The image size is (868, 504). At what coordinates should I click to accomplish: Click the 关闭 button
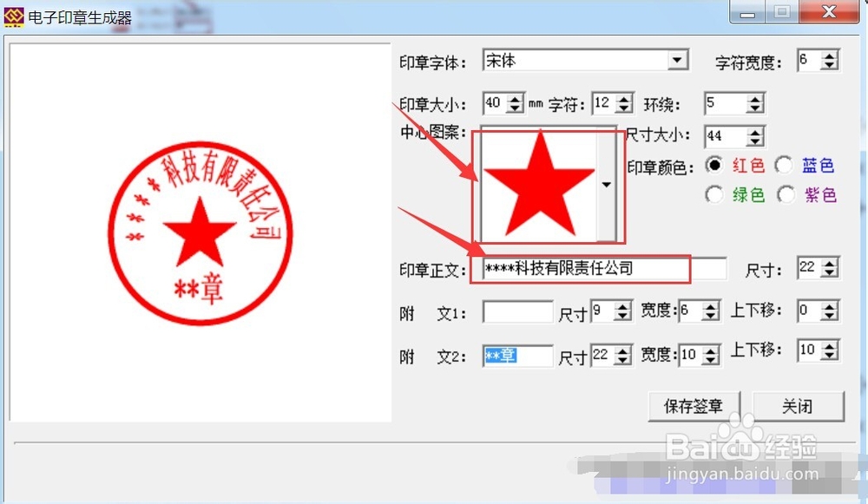pos(798,407)
